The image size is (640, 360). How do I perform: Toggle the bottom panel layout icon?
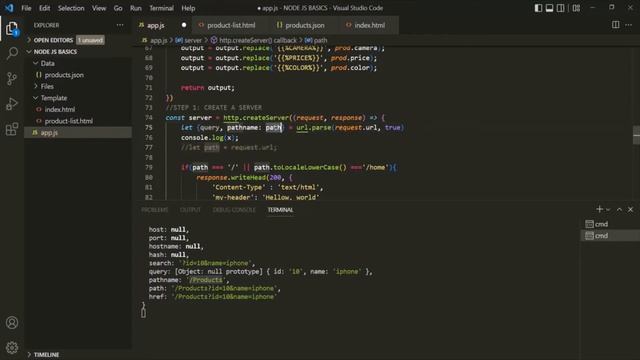[x=549, y=8]
